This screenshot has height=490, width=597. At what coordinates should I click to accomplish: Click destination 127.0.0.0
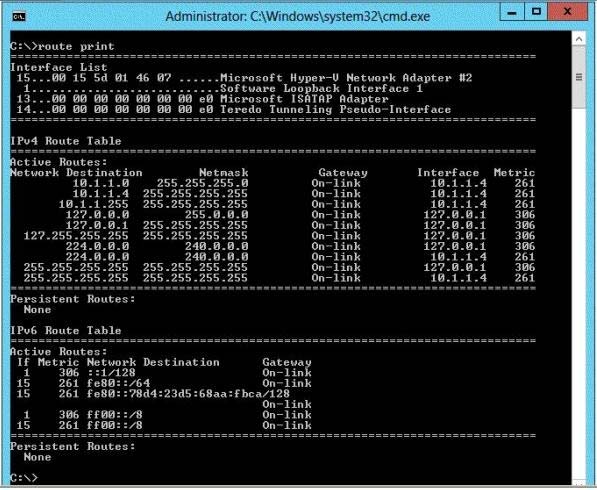click(97, 215)
